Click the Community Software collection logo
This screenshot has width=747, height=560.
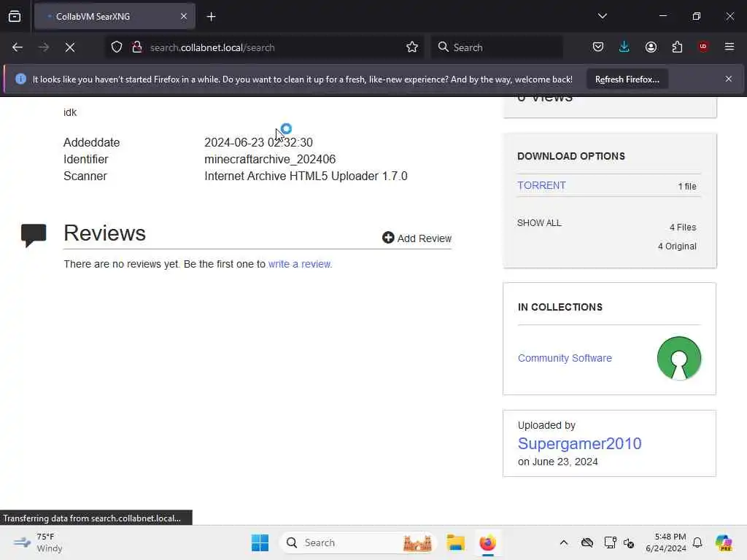coord(679,358)
